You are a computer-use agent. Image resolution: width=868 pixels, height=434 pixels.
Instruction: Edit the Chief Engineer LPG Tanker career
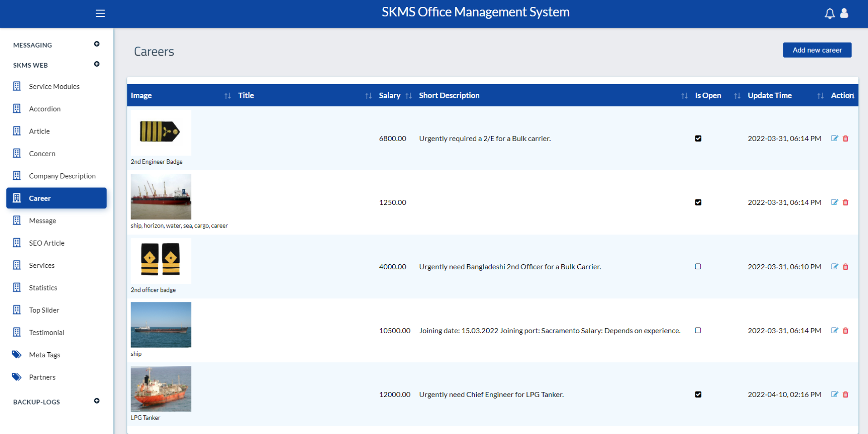coord(834,395)
